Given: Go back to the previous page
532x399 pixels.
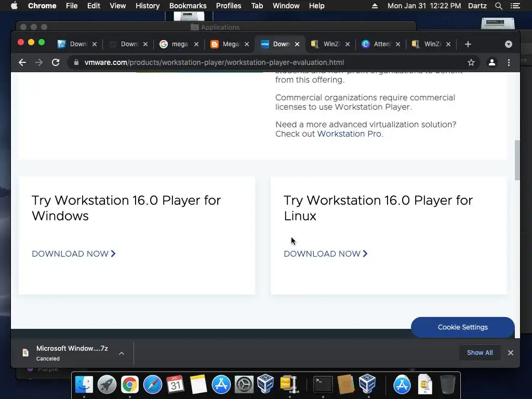Looking at the screenshot, I should (x=22, y=62).
